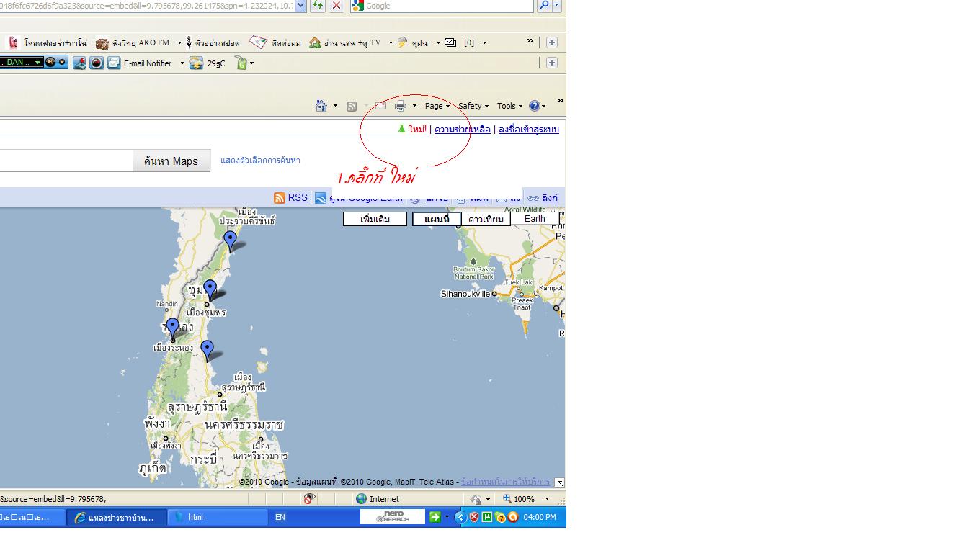Click the IE Home icon
Screen dimensions: 980x553
click(x=321, y=106)
